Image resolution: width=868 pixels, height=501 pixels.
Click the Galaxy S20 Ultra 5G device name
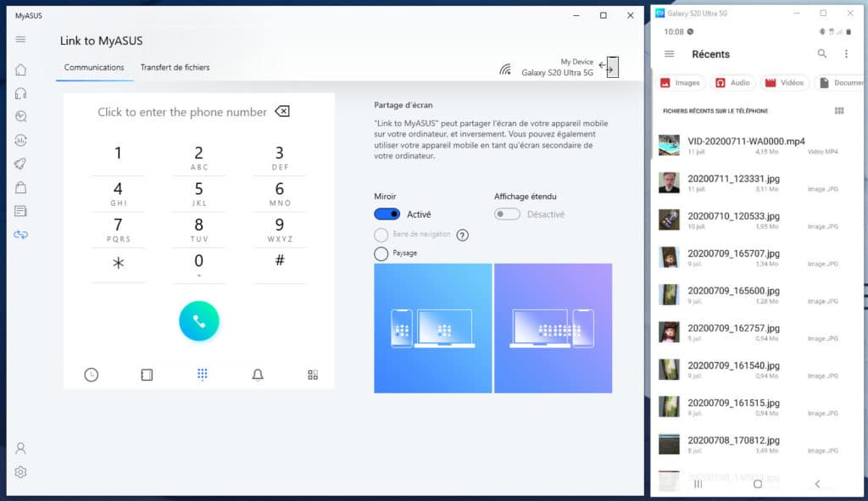coord(557,73)
